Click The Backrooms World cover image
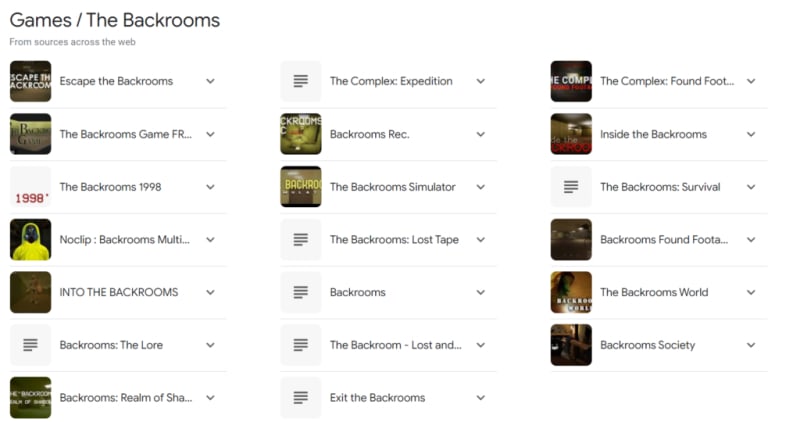Screen dimensions: 800x422 coord(571,292)
